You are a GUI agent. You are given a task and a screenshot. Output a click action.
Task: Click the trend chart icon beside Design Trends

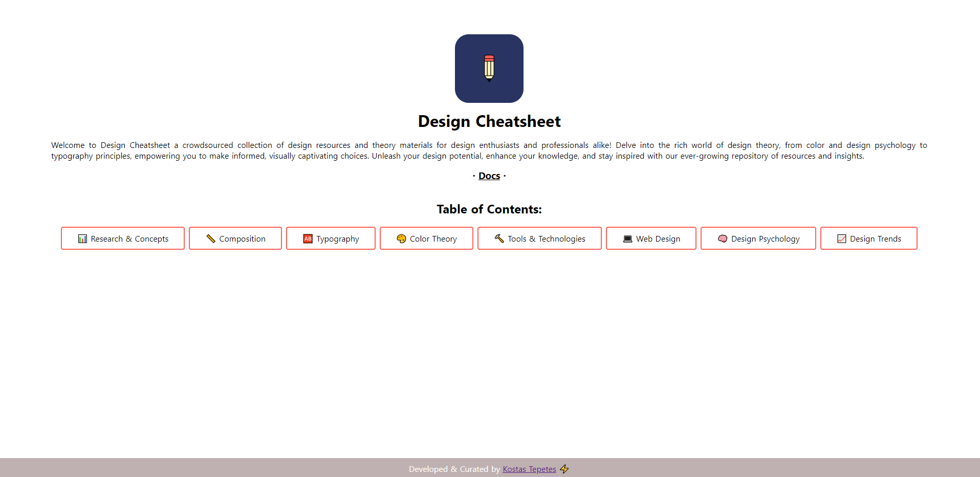click(842, 239)
